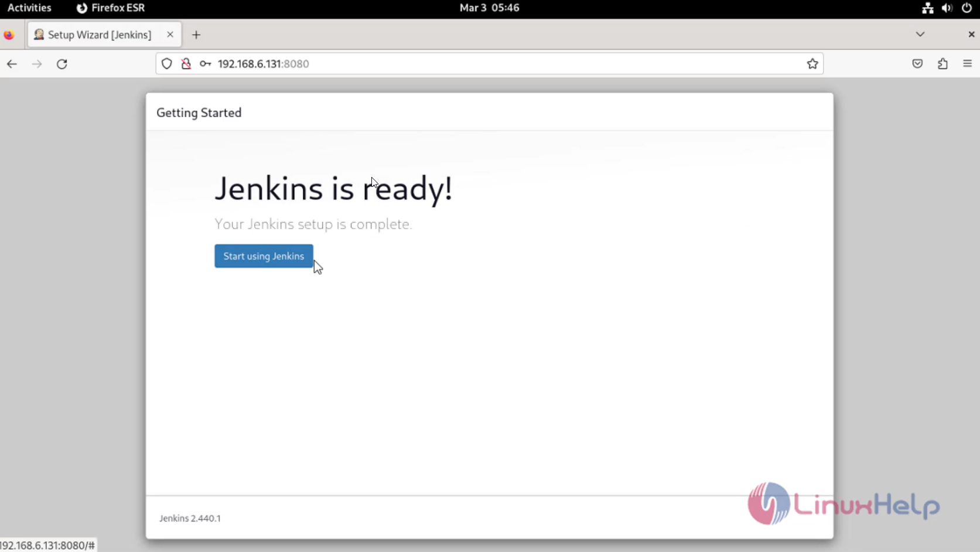Click the Jenkins 2.440.1 version text
The height and width of the screenshot is (552, 980).
(x=190, y=518)
